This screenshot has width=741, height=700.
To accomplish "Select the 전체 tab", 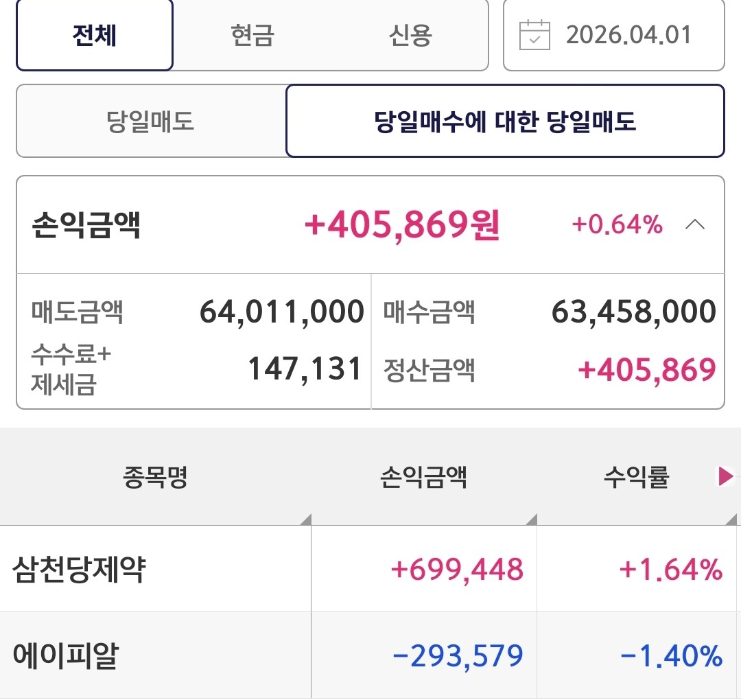I will coord(94,35).
